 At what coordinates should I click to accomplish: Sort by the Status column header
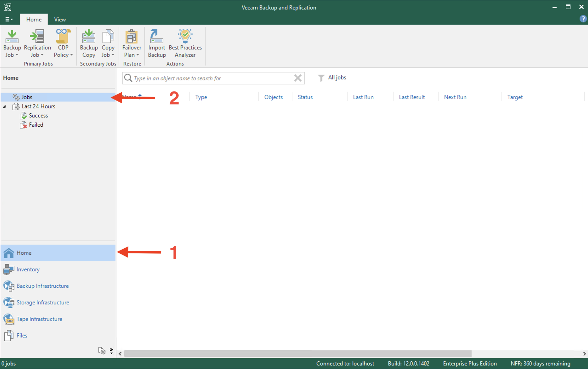point(305,97)
